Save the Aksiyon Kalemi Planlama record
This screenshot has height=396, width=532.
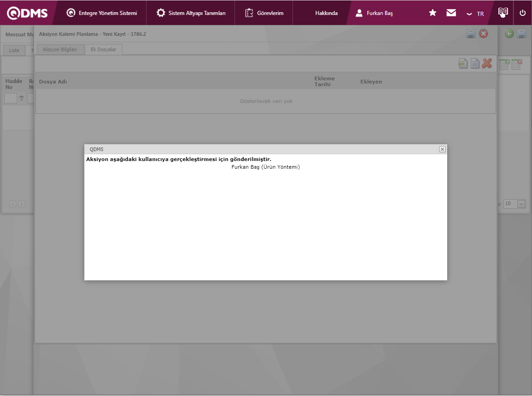[471, 34]
